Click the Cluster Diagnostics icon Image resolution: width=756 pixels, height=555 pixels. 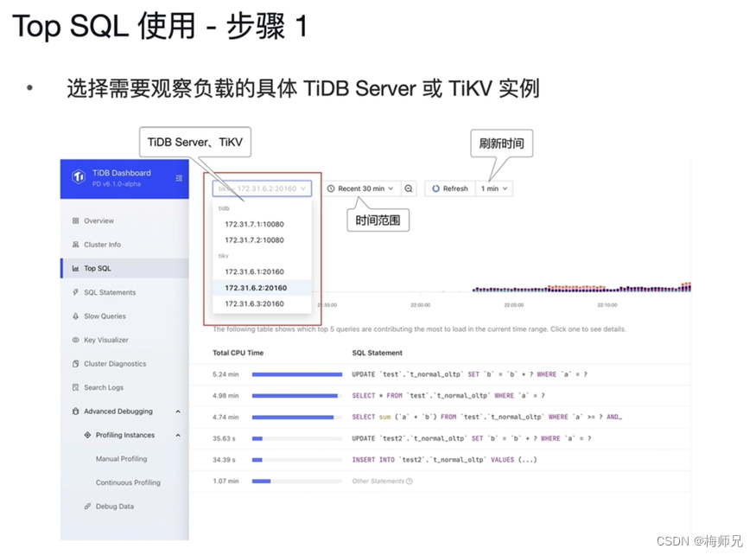[x=77, y=362]
